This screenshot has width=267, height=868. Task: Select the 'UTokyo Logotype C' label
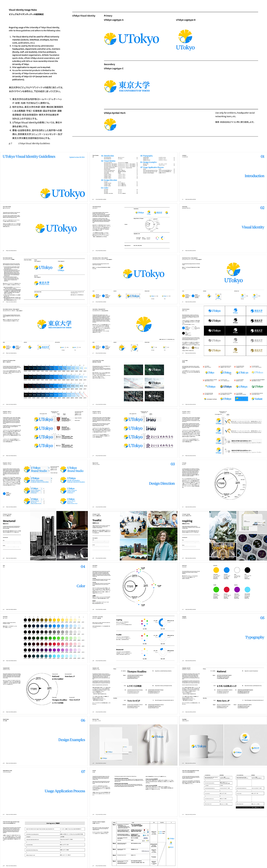114,68
